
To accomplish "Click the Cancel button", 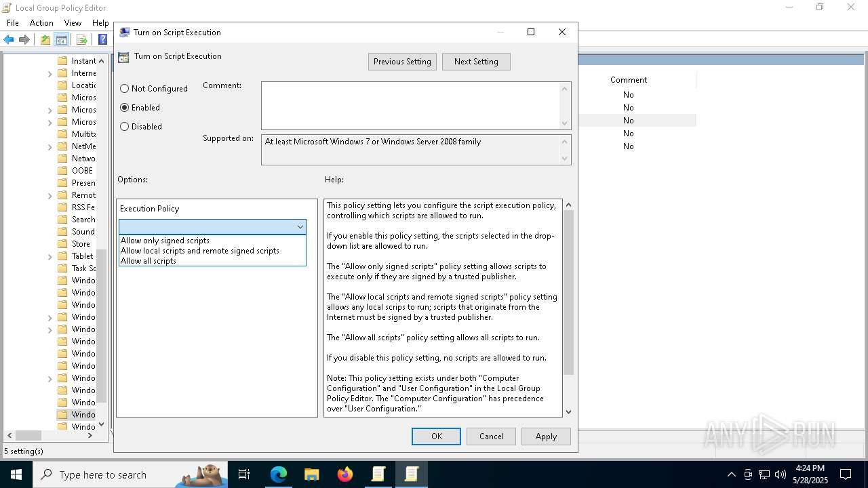I will point(491,436).
